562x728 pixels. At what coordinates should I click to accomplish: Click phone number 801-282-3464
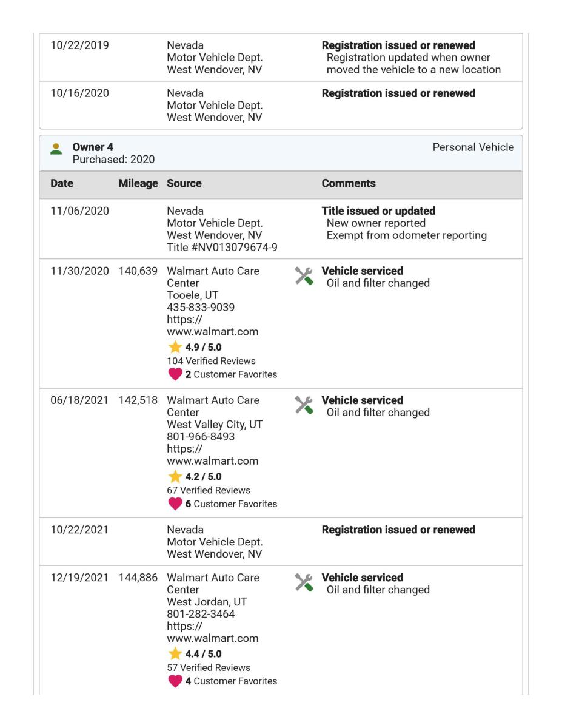[201, 614]
